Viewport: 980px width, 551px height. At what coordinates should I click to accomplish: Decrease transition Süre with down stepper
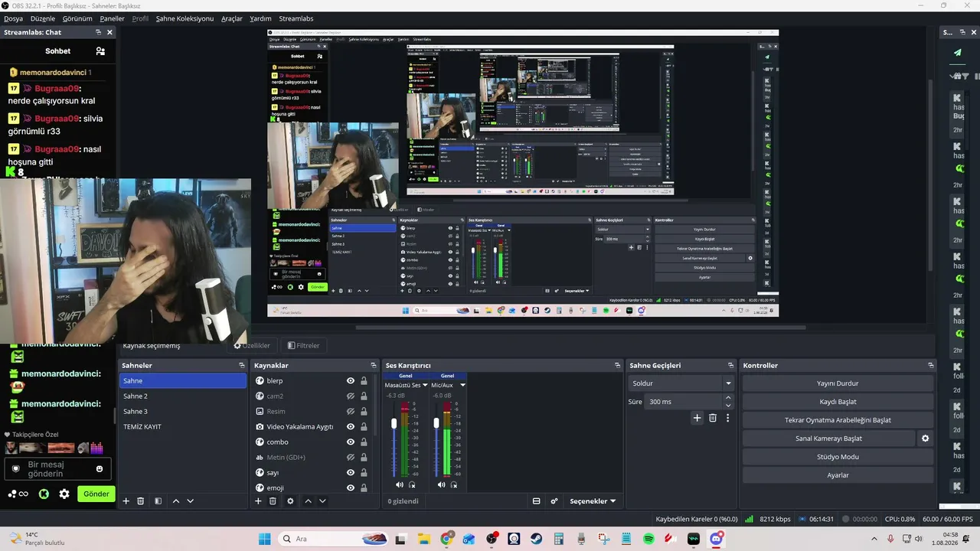pyautogui.click(x=728, y=406)
